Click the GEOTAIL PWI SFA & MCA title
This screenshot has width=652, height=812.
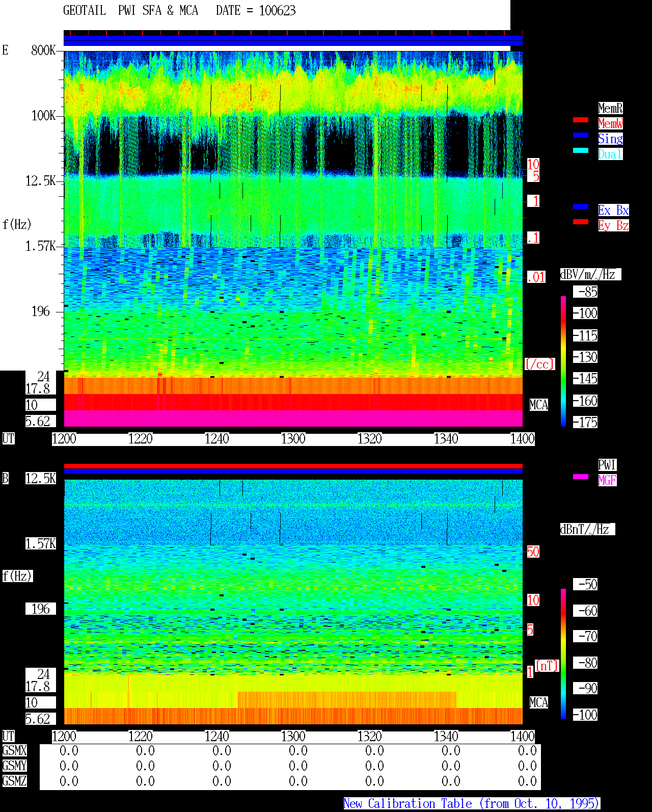pyautogui.click(x=130, y=11)
